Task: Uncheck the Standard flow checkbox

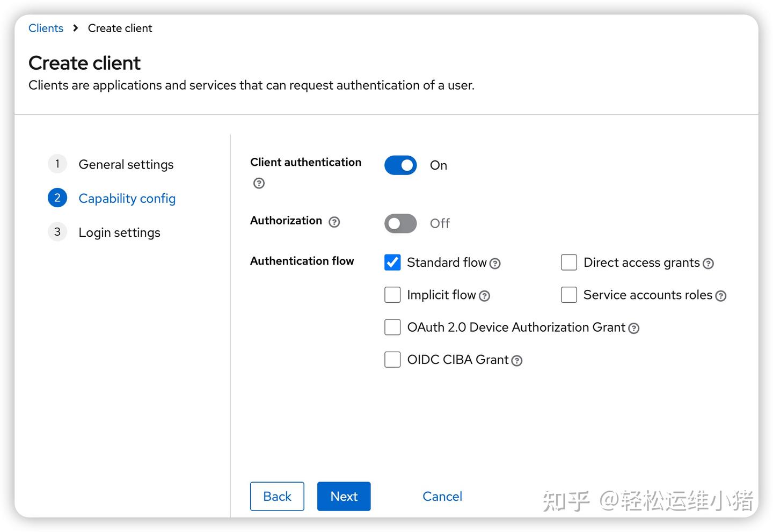Action: click(392, 263)
